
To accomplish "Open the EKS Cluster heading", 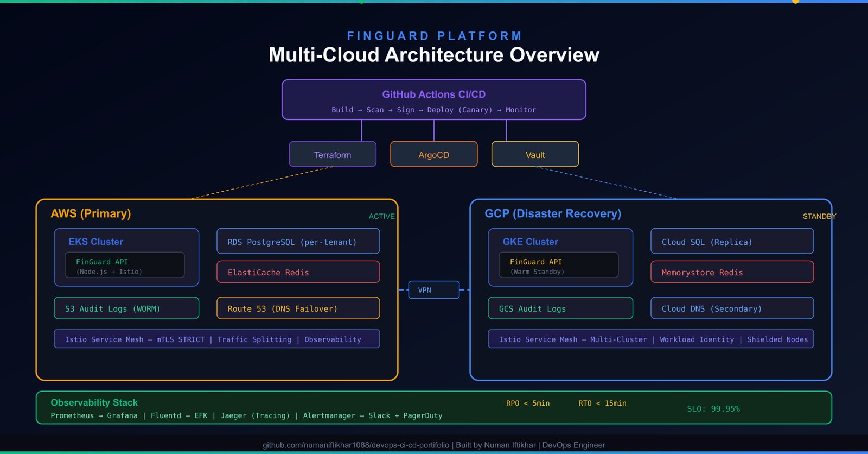I will 96,242.
